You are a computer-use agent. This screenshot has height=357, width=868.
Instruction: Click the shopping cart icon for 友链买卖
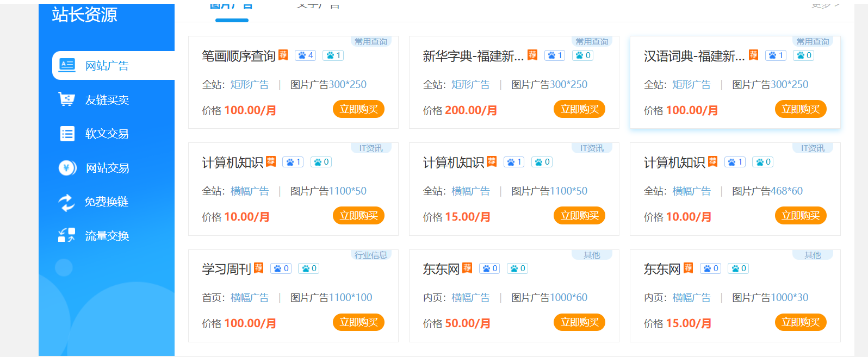click(x=67, y=99)
